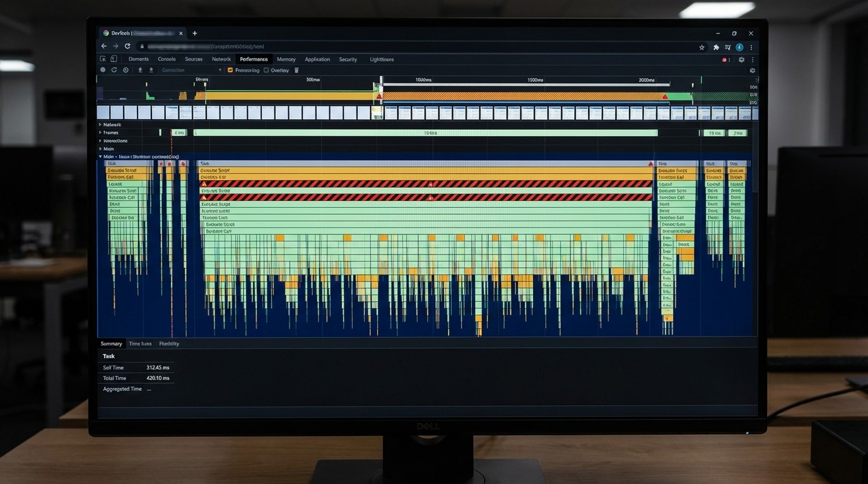Open the Application panel tab
The image size is (868, 484).
(317, 59)
